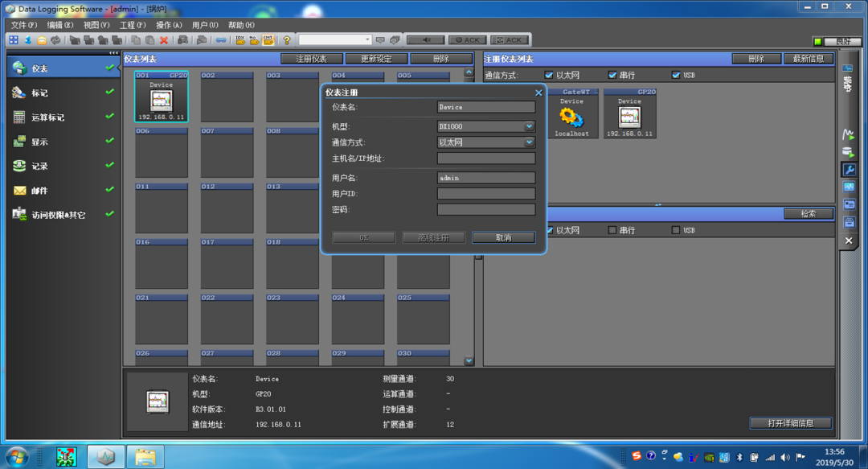This screenshot has width=868, height=469.
Task: Enable 串行 checkbox in search panel
Action: click(x=612, y=231)
